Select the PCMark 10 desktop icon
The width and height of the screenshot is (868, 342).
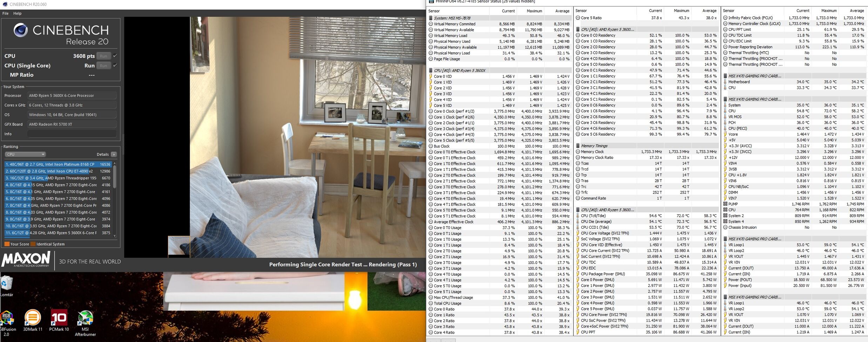coord(59,320)
